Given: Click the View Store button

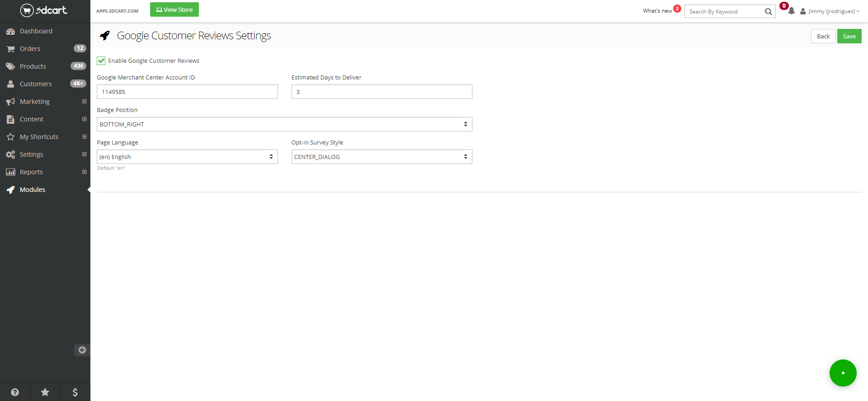Looking at the screenshot, I should (175, 9).
